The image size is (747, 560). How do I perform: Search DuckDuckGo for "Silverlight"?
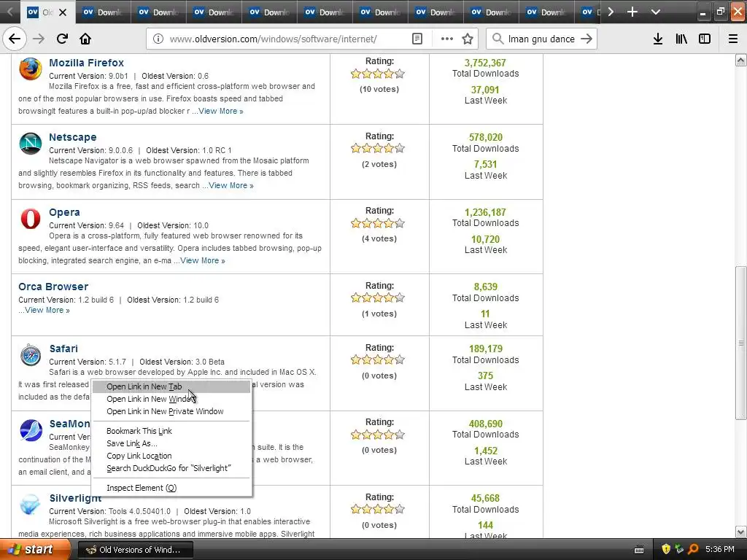pos(171,468)
